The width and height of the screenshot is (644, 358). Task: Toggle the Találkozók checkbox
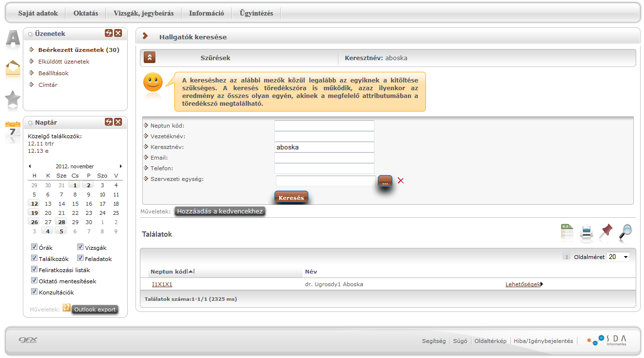[x=34, y=258]
